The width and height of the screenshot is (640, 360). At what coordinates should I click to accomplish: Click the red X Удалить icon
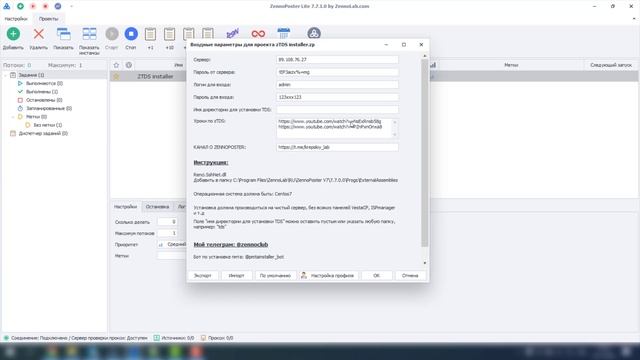click(39, 34)
